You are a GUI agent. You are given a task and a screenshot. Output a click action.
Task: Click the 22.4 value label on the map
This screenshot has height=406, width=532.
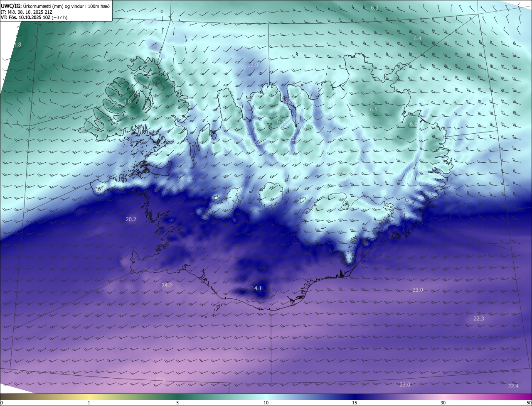(513, 386)
